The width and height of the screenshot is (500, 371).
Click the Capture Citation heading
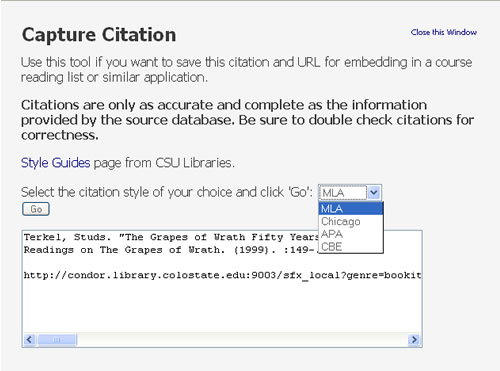(99, 35)
